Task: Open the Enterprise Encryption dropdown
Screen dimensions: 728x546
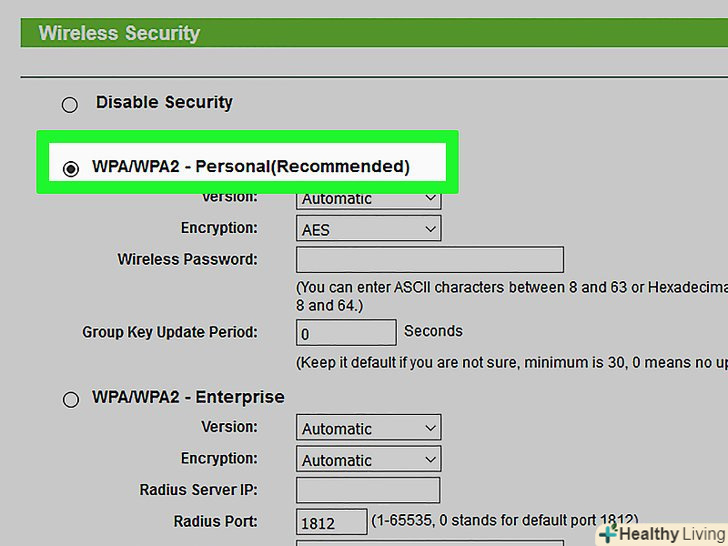Action: tap(368, 460)
